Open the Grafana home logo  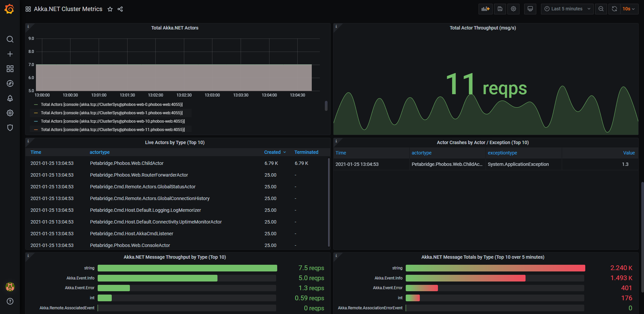pos(9,9)
